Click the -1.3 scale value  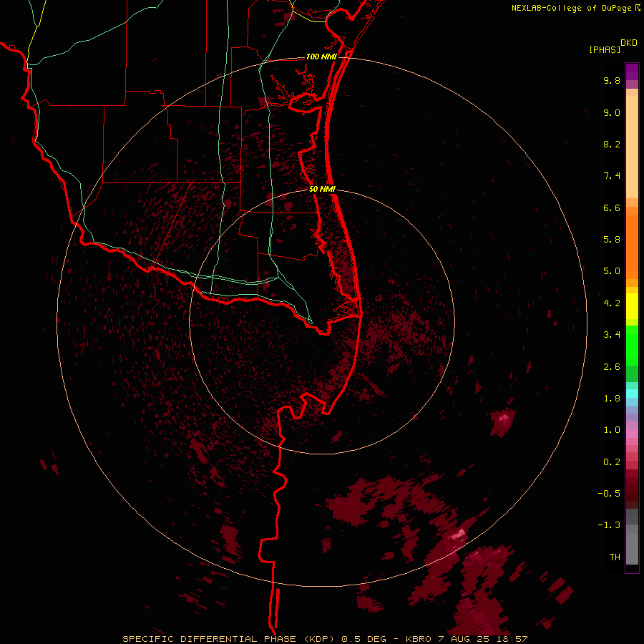(609, 526)
